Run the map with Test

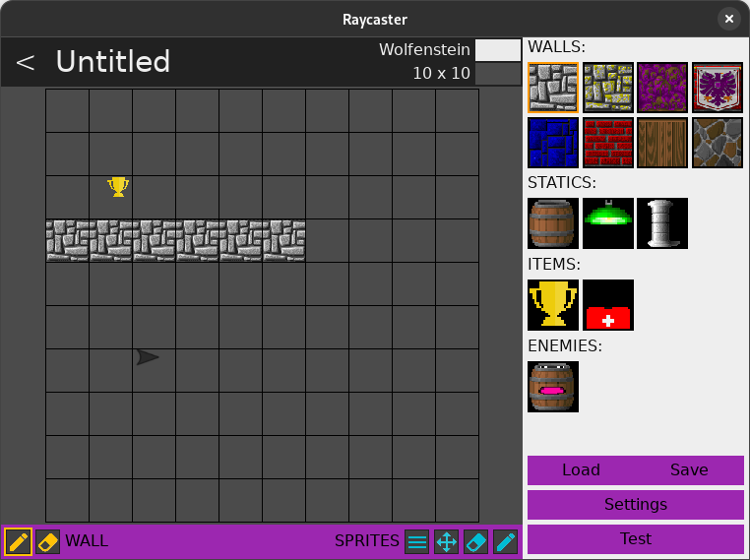636,539
